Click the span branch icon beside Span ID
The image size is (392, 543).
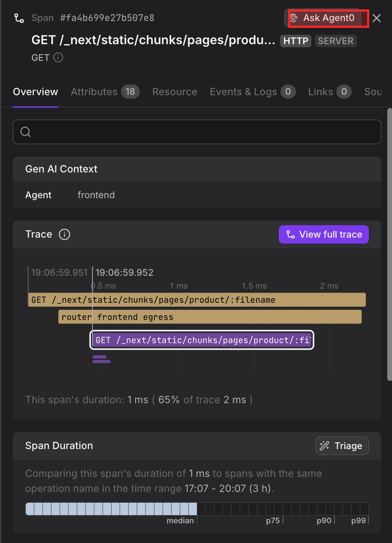click(19, 18)
